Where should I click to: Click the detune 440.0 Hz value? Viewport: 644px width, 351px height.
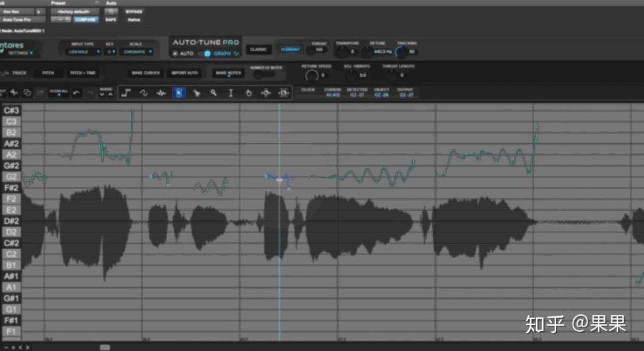(x=383, y=52)
